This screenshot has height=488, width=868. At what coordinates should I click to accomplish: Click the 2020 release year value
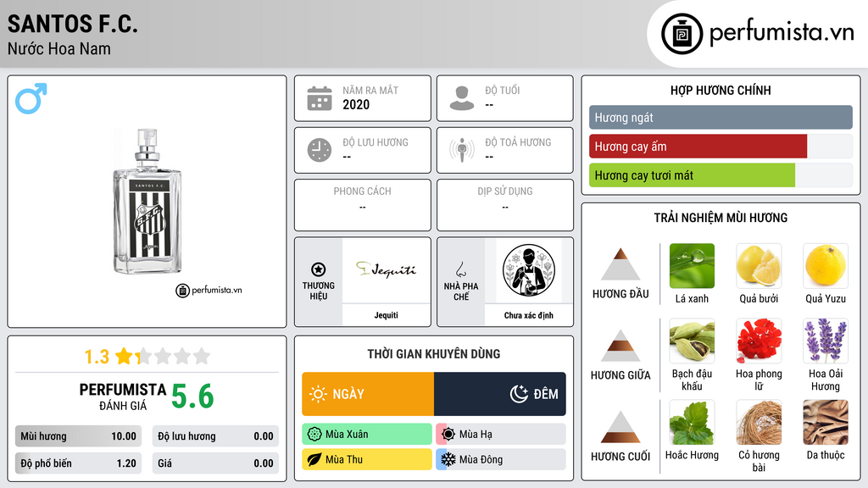pos(356,104)
